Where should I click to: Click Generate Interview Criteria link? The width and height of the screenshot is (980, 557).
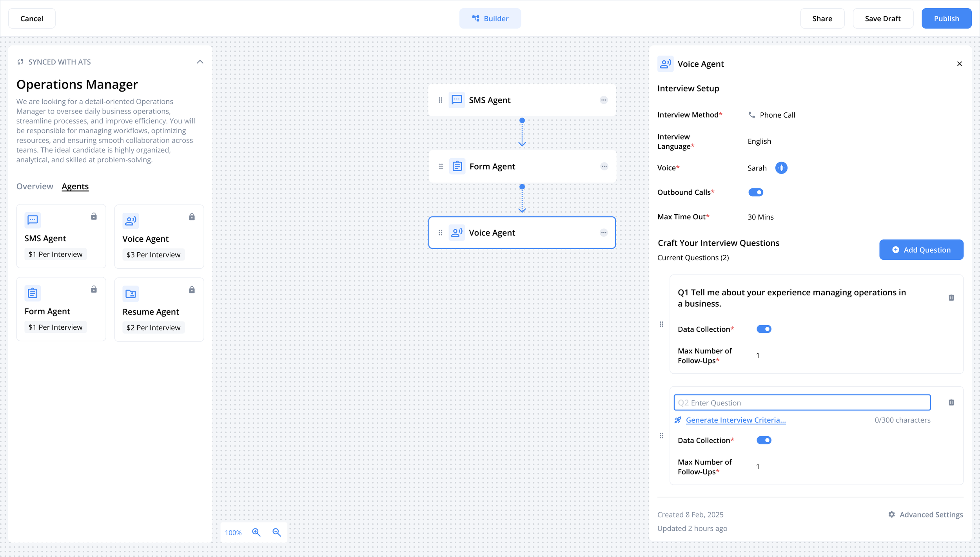(x=735, y=420)
